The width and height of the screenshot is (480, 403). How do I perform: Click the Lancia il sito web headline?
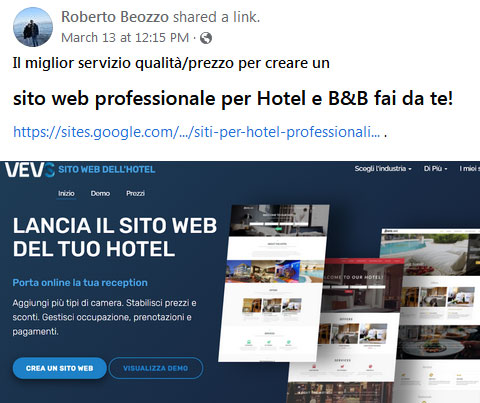pyautogui.click(x=115, y=237)
